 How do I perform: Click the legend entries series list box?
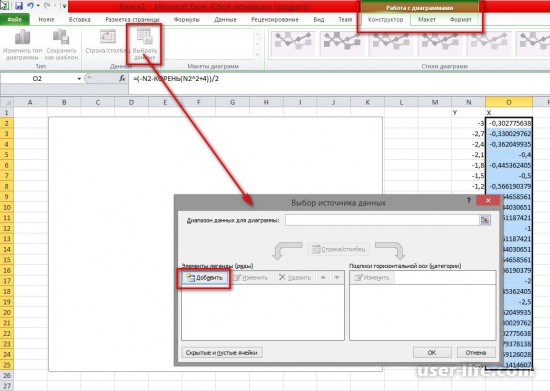(263, 312)
